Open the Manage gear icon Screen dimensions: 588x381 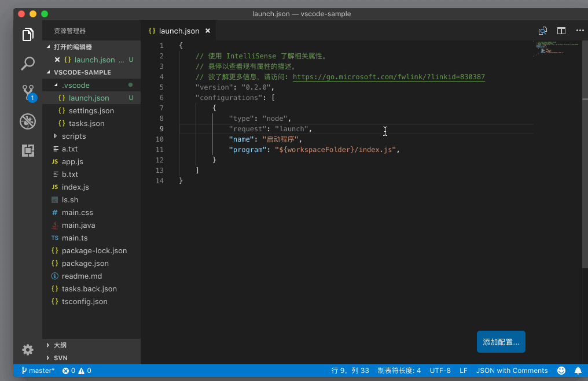tap(28, 349)
